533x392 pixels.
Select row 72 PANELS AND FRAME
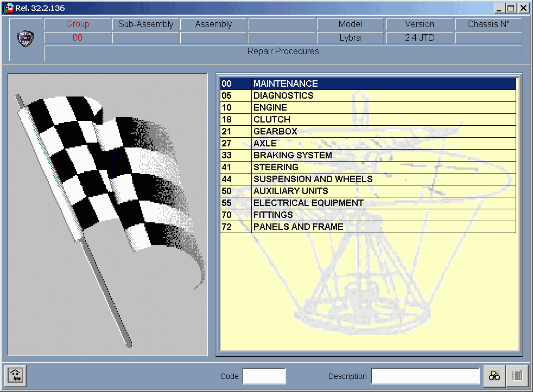(368, 227)
